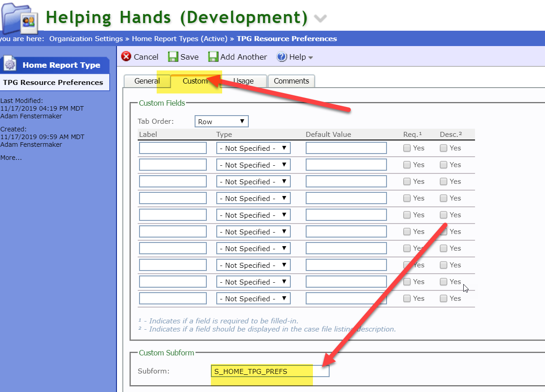Image resolution: width=545 pixels, height=392 pixels.
Task: Click the Subform input field
Action: click(270, 371)
